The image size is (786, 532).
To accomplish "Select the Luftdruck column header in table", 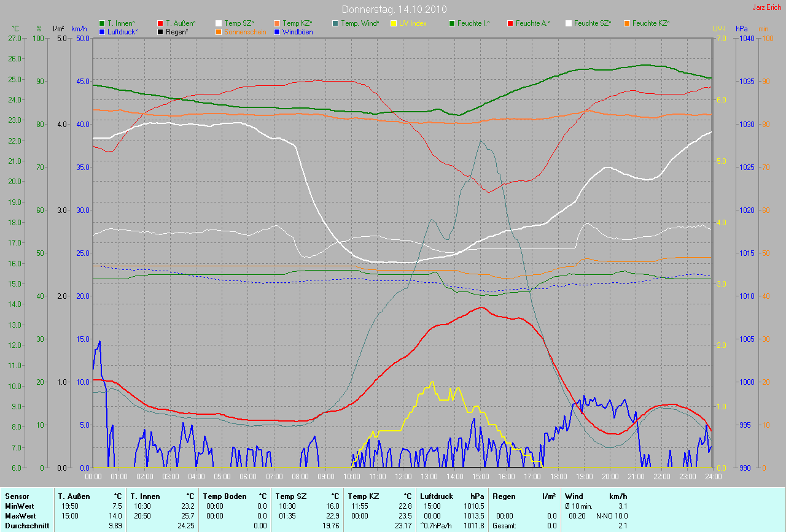I will point(435,496).
